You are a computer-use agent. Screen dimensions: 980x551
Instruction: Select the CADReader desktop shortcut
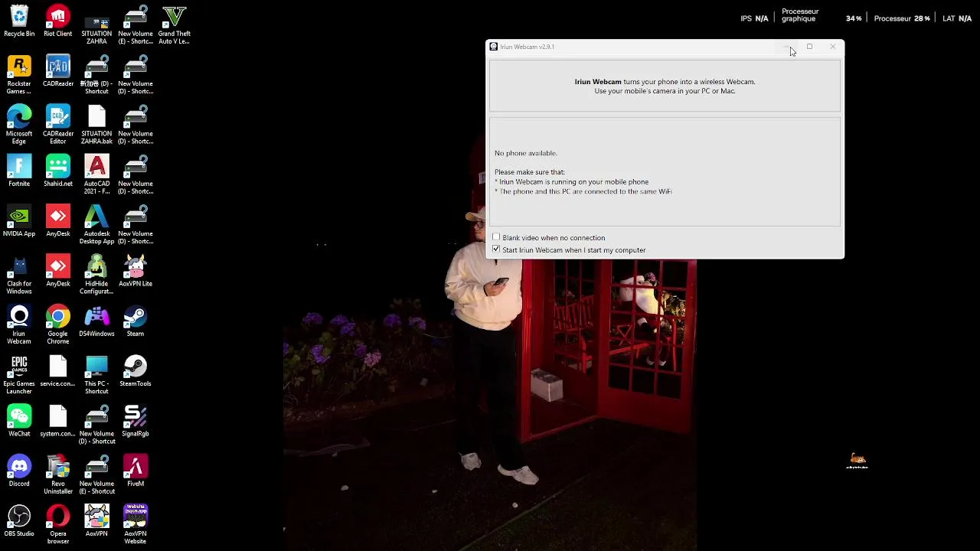[57, 71]
